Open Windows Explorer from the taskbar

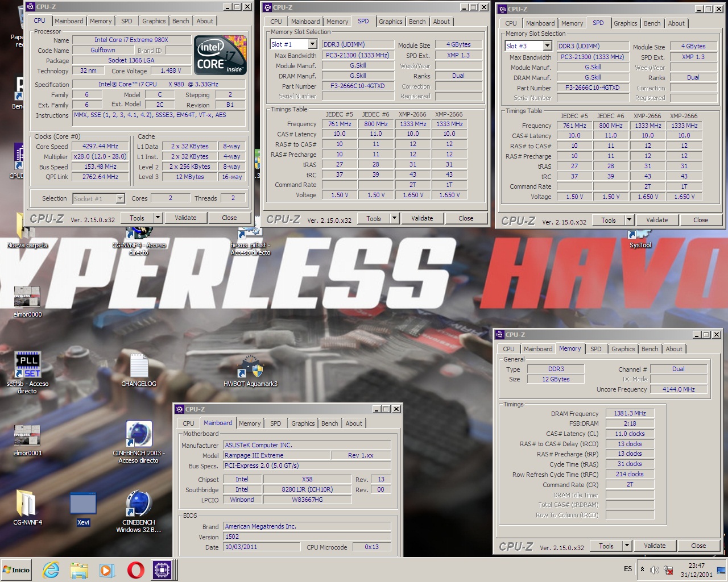[x=79, y=570]
